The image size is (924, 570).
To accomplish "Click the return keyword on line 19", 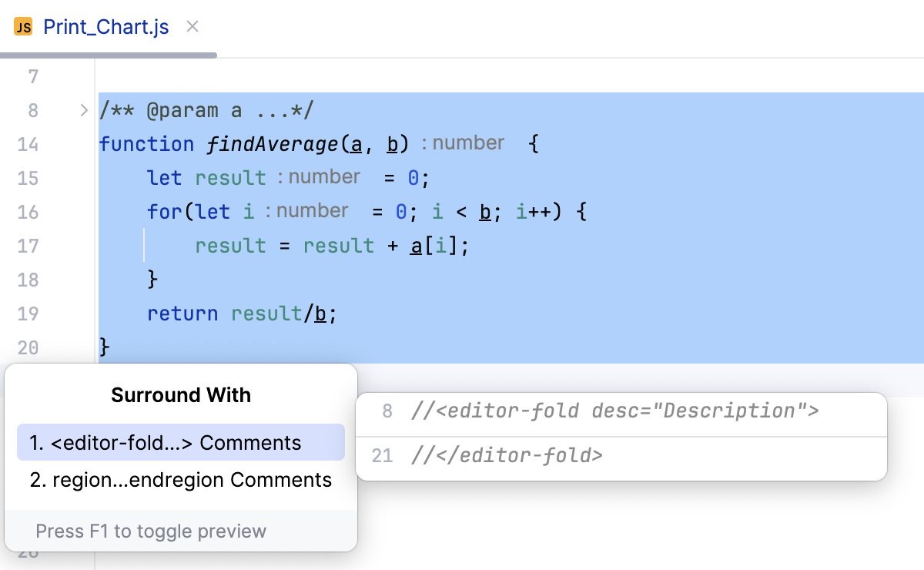I will 182,313.
